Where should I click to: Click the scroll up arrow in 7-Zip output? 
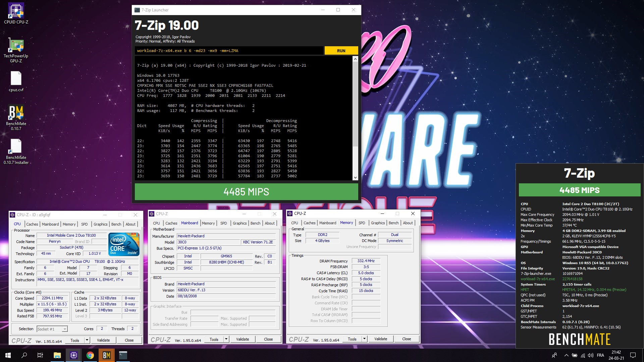(x=355, y=59)
